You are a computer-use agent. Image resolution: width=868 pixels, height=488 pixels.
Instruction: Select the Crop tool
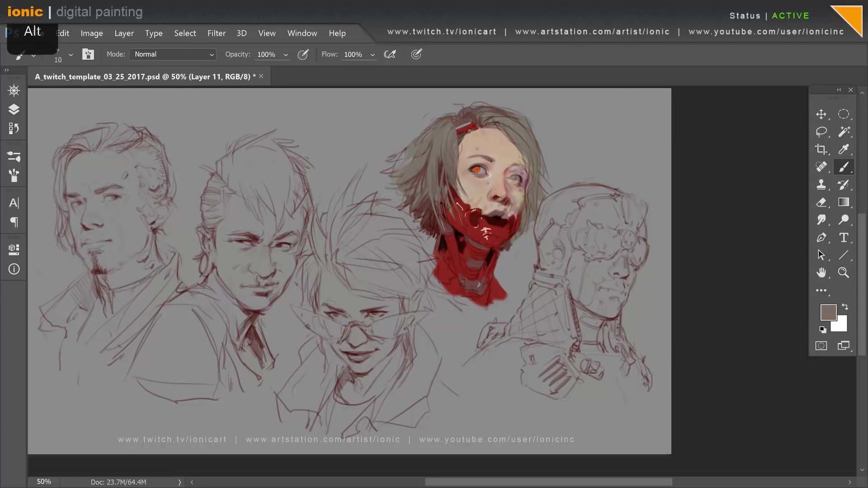pos(821,149)
